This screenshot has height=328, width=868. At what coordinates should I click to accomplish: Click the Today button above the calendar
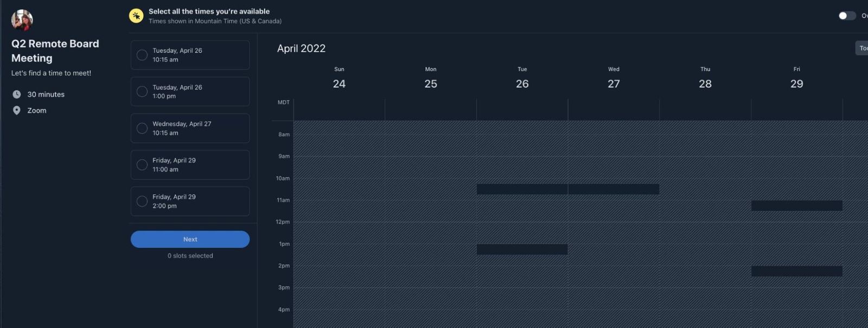[863, 48]
